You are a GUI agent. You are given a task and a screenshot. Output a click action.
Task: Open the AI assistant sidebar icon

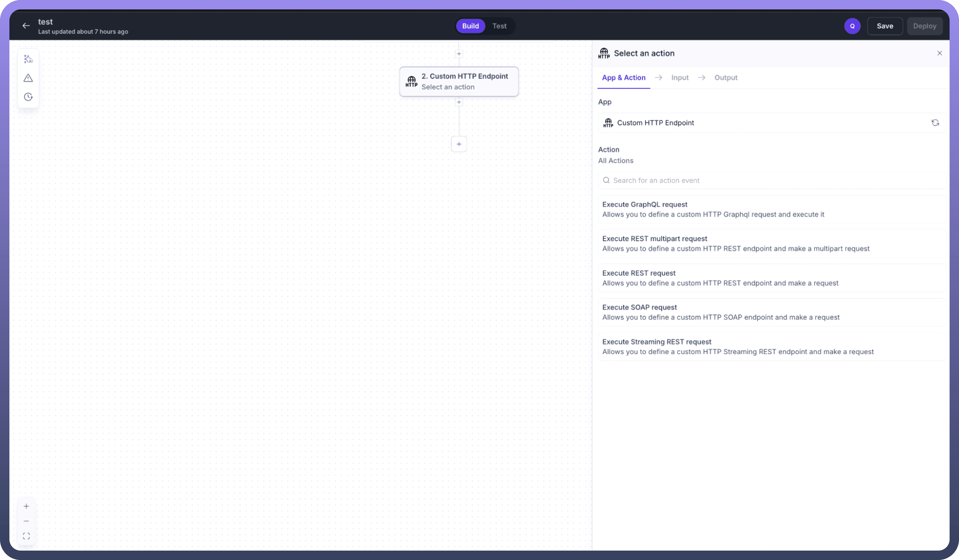pyautogui.click(x=28, y=59)
